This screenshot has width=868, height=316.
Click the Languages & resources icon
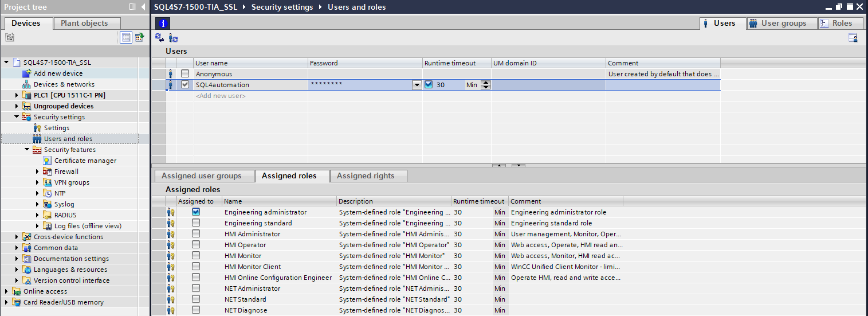point(27,270)
